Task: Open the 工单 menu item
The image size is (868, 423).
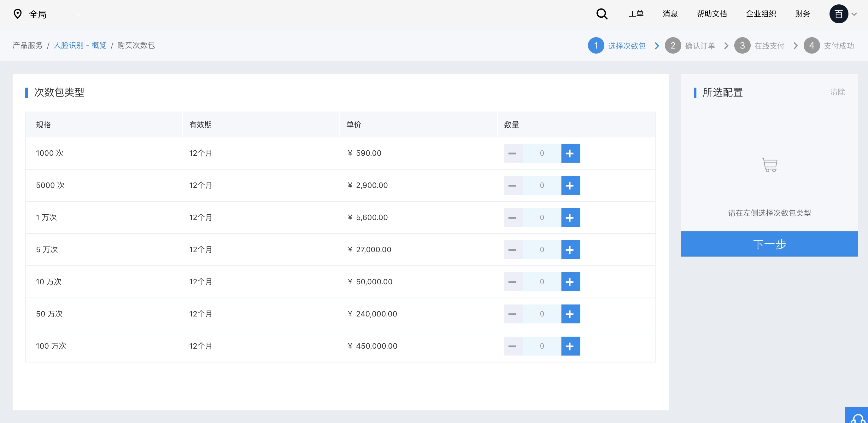Action: tap(636, 14)
